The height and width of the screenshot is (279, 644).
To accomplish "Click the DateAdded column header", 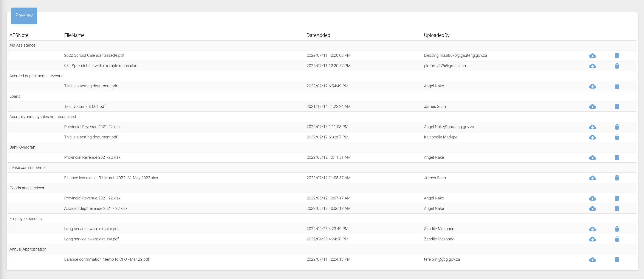I will [318, 35].
